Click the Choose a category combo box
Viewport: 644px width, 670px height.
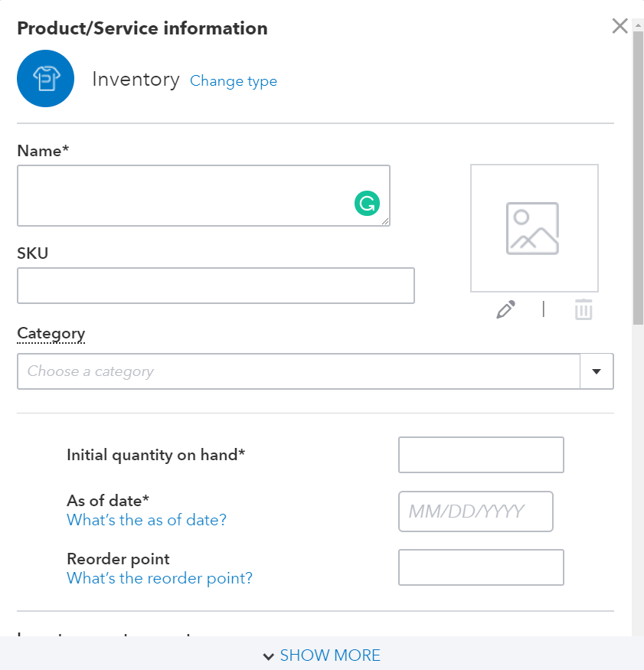pyautogui.click(x=299, y=371)
